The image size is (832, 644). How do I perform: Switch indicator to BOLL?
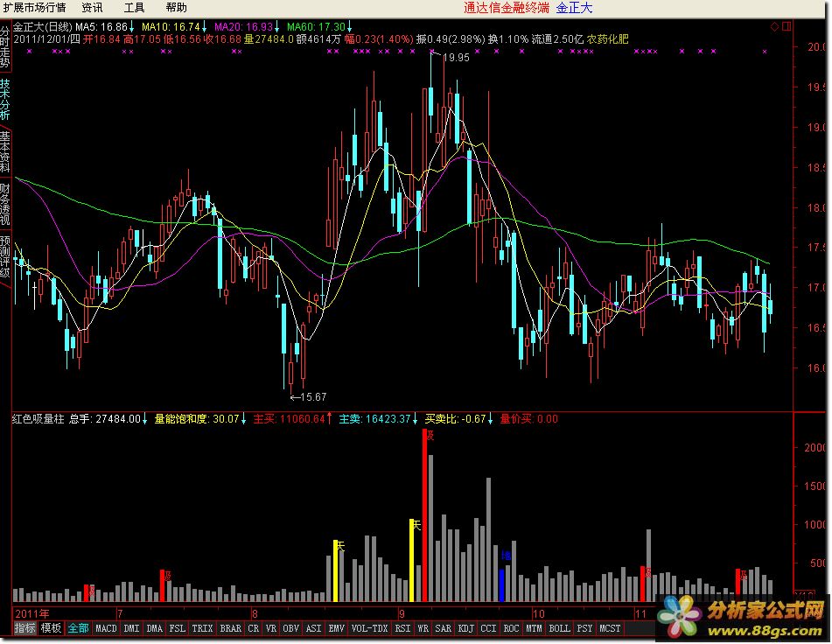(x=559, y=628)
